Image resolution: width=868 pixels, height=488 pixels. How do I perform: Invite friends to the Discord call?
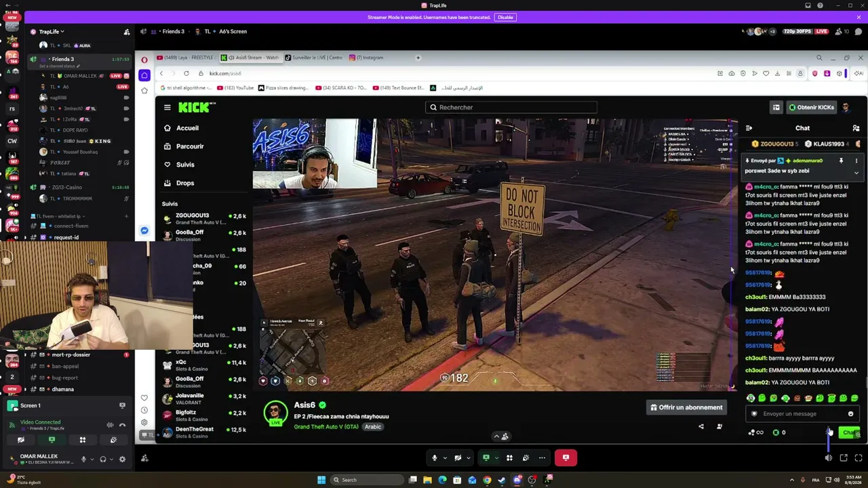click(144, 458)
